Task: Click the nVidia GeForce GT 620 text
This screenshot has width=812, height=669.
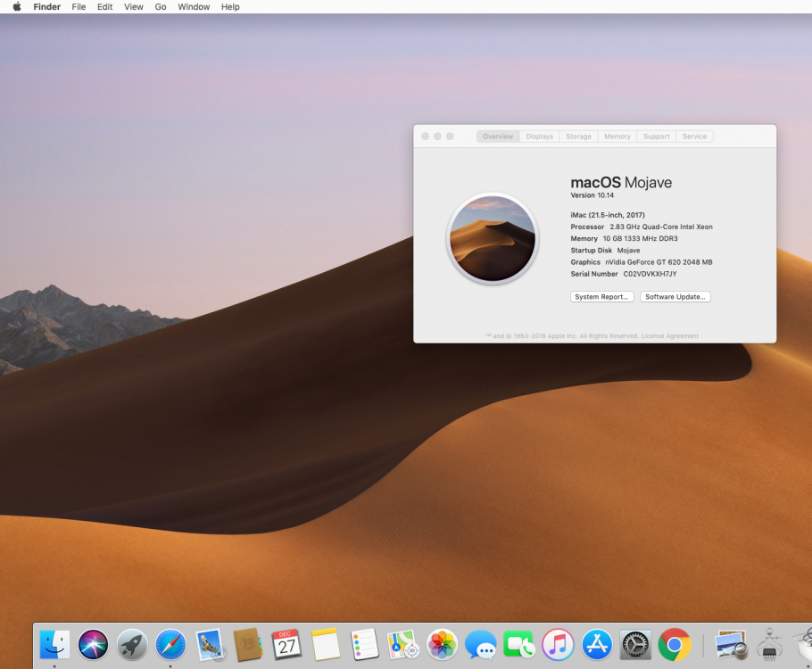Action: coord(659,262)
